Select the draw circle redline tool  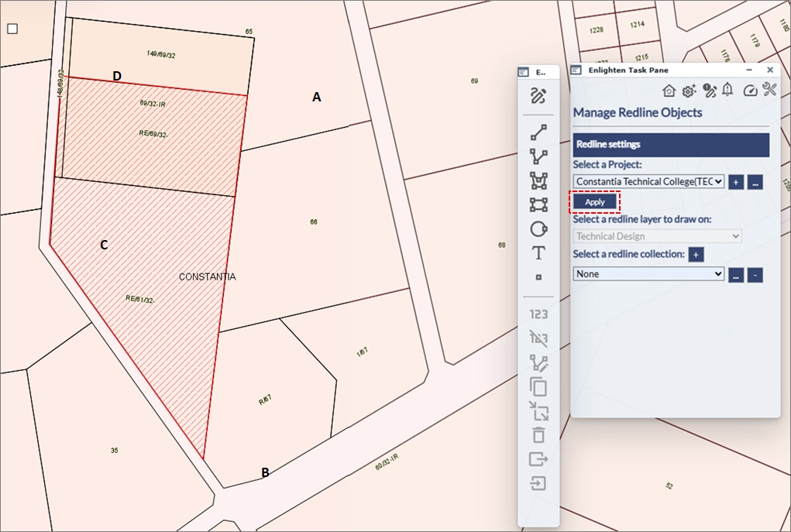tap(538, 229)
